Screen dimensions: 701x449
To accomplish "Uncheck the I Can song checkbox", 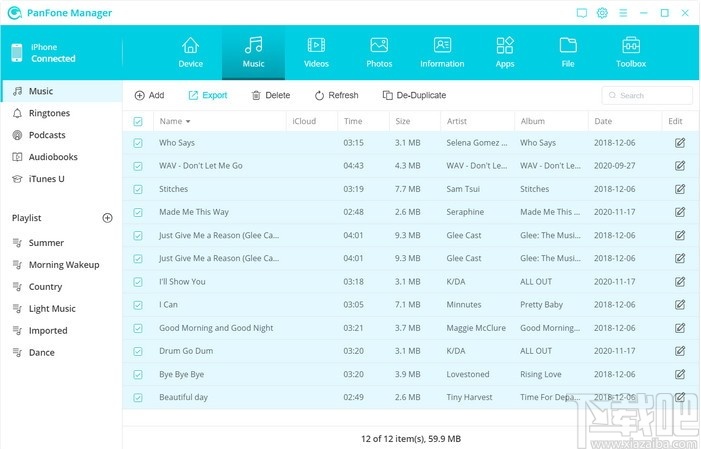I will click(x=138, y=305).
